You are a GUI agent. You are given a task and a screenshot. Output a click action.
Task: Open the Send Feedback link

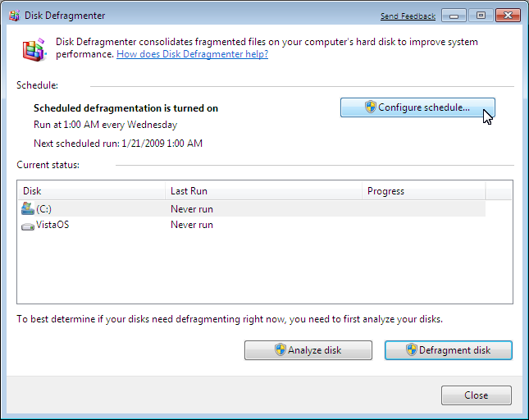pyautogui.click(x=408, y=16)
